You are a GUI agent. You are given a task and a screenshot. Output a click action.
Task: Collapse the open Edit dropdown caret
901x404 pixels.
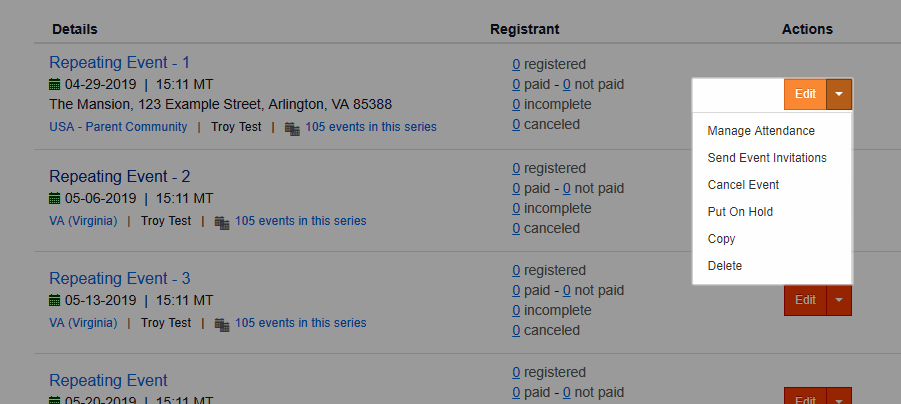click(x=839, y=94)
